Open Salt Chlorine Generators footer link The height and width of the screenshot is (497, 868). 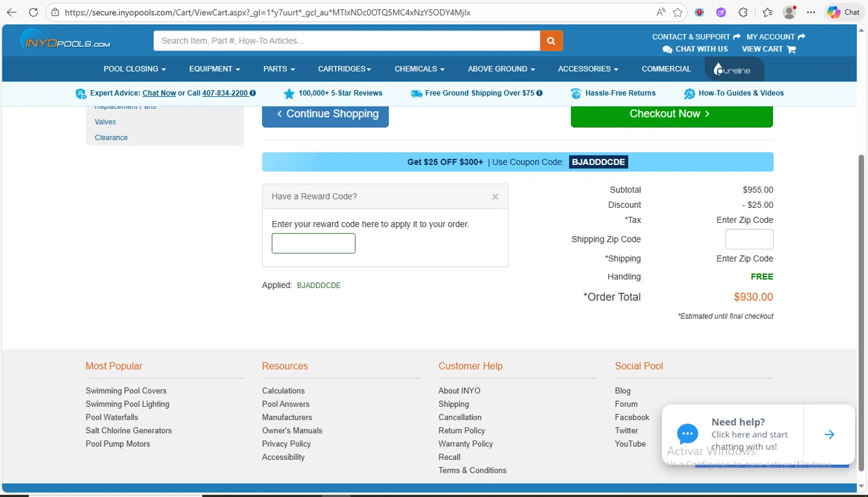coord(128,431)
